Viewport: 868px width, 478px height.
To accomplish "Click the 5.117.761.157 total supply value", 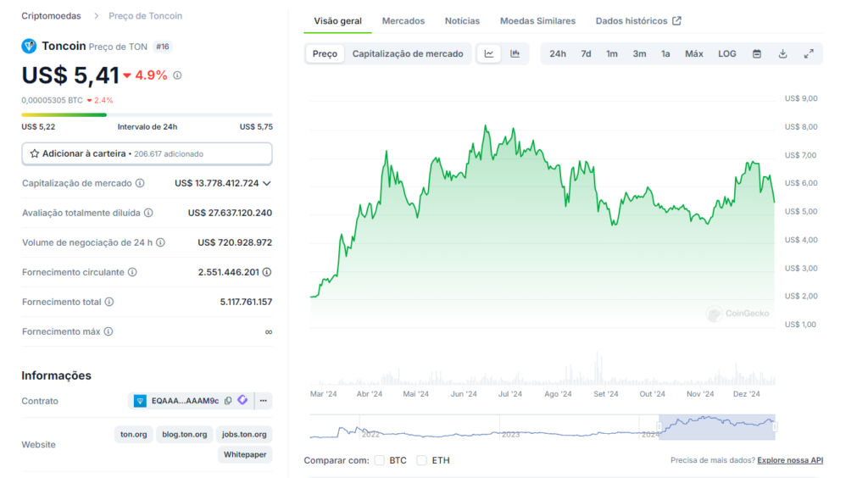I will 246,302.
